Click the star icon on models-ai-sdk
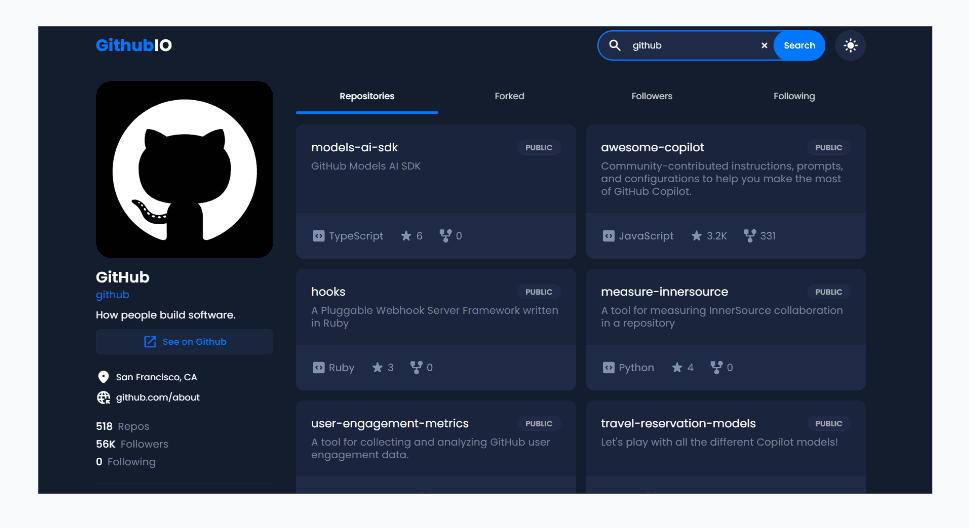969x528 pixels. (406, 236)
